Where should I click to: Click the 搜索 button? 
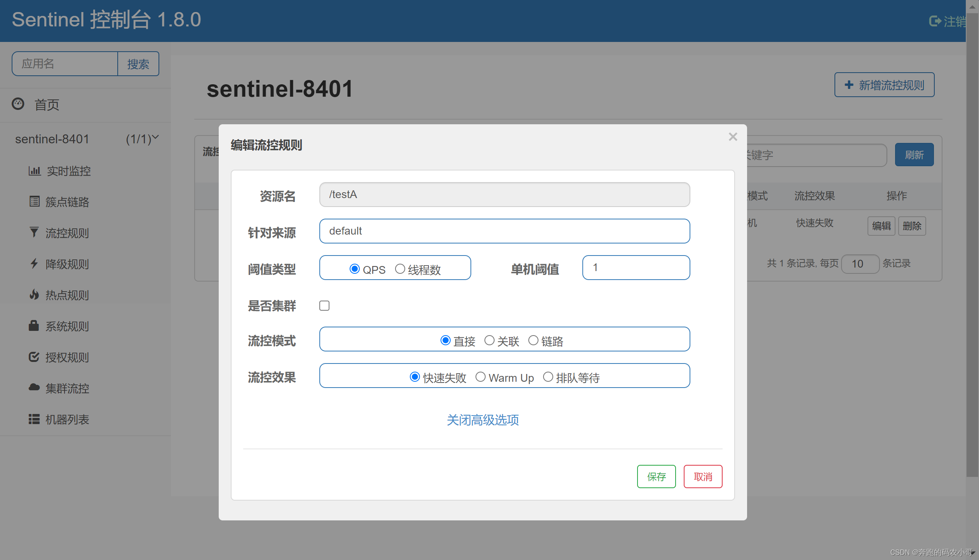(x=138, y=64)
